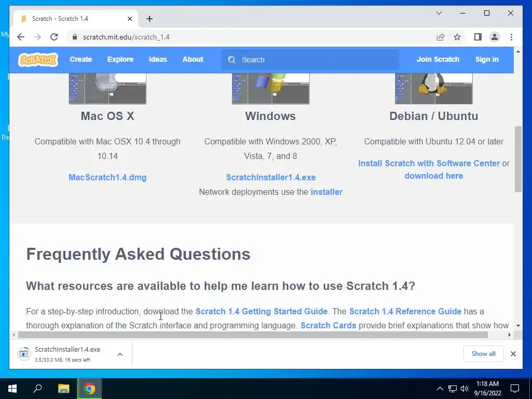Screen dimensions: 532x399
Task: Open the Chrome three-dot menu
Action: point(511,37)
